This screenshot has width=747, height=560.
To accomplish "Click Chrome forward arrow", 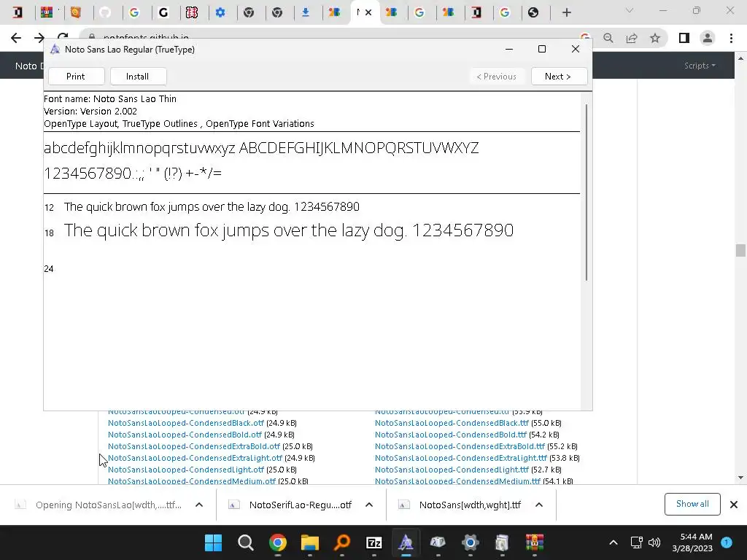I will 39,38.
